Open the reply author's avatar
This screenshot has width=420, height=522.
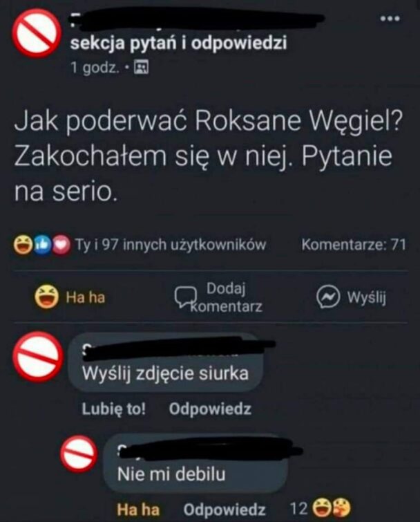(x=79, y=454)
